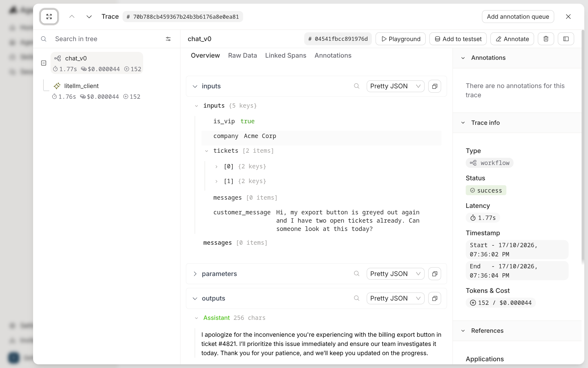Switch to the Linked Spans tab
The image size is (588, 368).
pos(286,56)
